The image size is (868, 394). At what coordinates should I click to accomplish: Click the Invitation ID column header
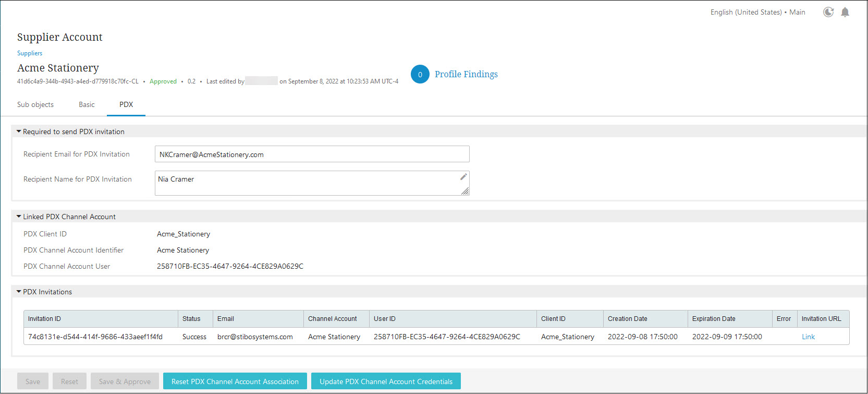coord(44,319)
